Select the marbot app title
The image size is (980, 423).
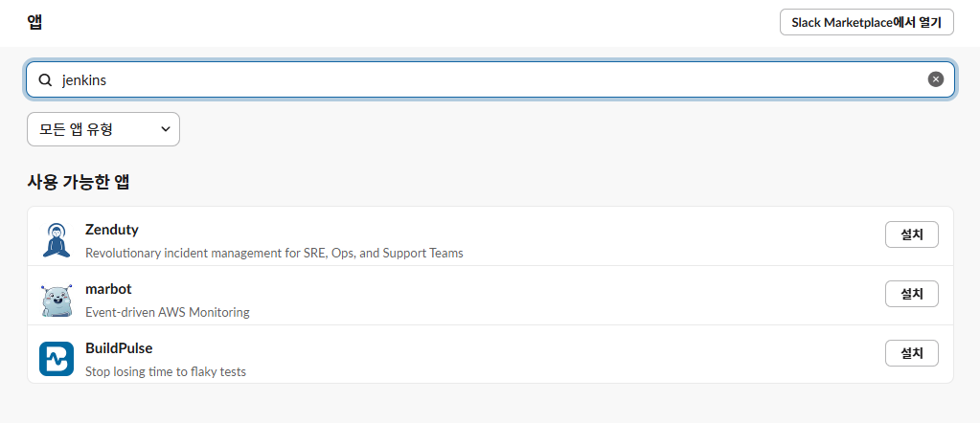click(108, 289)
